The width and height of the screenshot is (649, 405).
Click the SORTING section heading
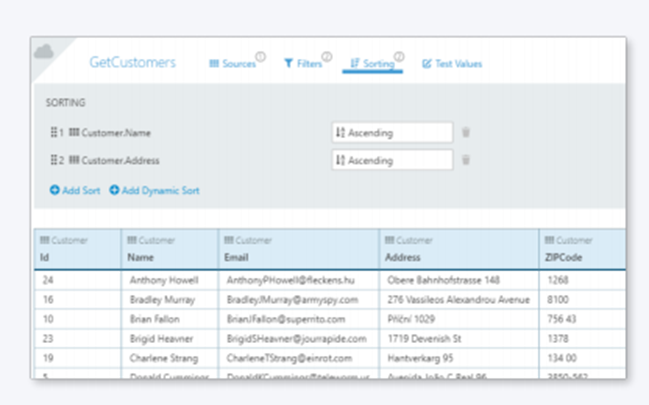[65, 102]
